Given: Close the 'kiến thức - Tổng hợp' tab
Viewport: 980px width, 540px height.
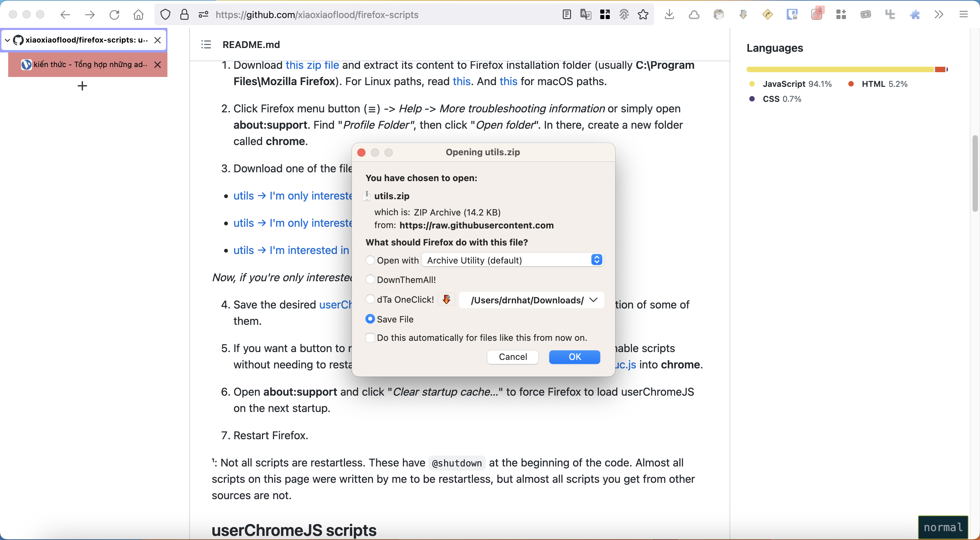Looking at the screenshot, I should [x=158, y=64].
